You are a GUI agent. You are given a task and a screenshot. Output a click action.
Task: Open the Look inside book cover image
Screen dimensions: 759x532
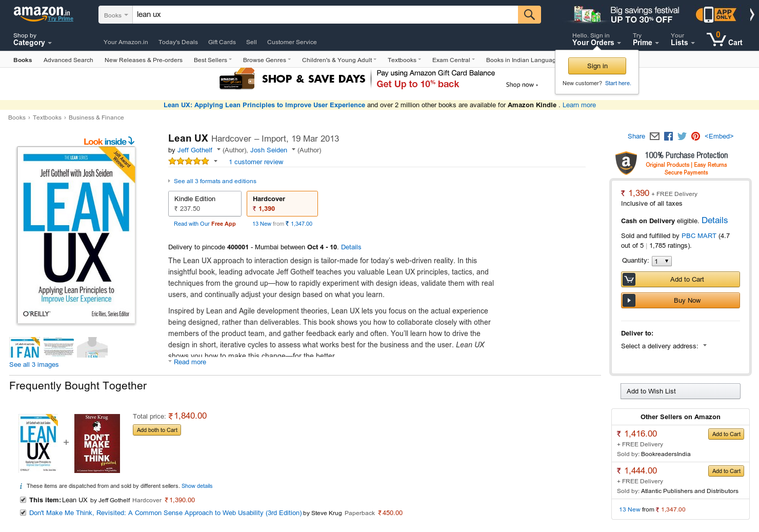click(x=76, y=235)
